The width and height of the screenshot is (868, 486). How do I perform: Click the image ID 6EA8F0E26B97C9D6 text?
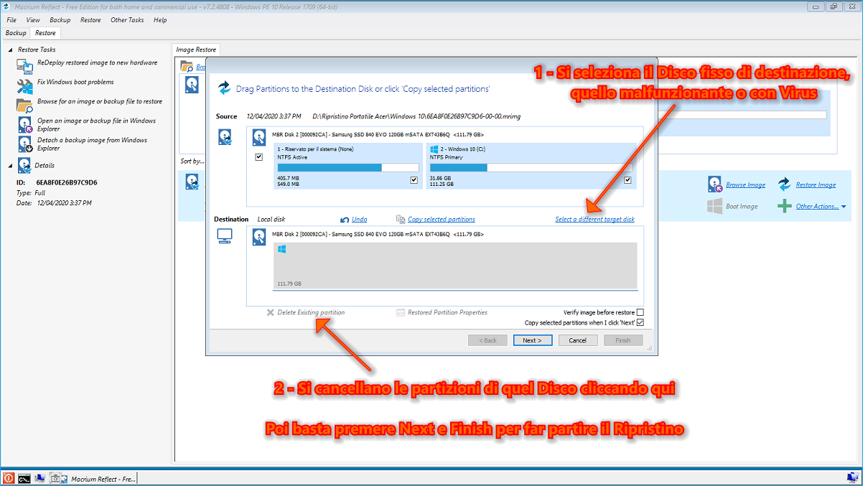tap(67, 183)
